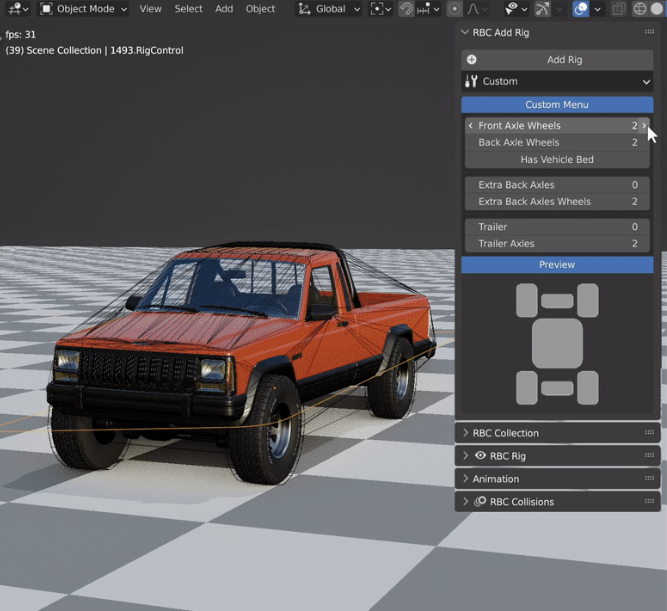The height and width of the screenshot is (611, 667).
Task: Open the transform pivot point selector
Action: pos(380,9)
